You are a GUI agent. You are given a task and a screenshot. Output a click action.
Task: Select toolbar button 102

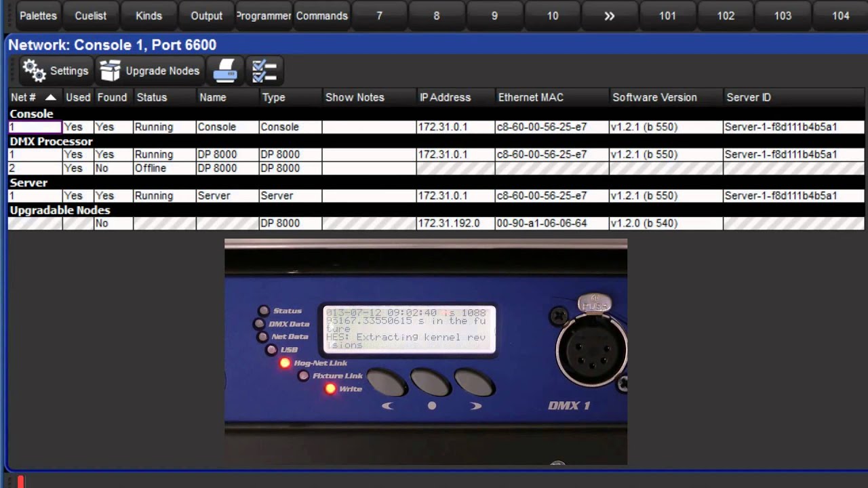click(726, 16)
